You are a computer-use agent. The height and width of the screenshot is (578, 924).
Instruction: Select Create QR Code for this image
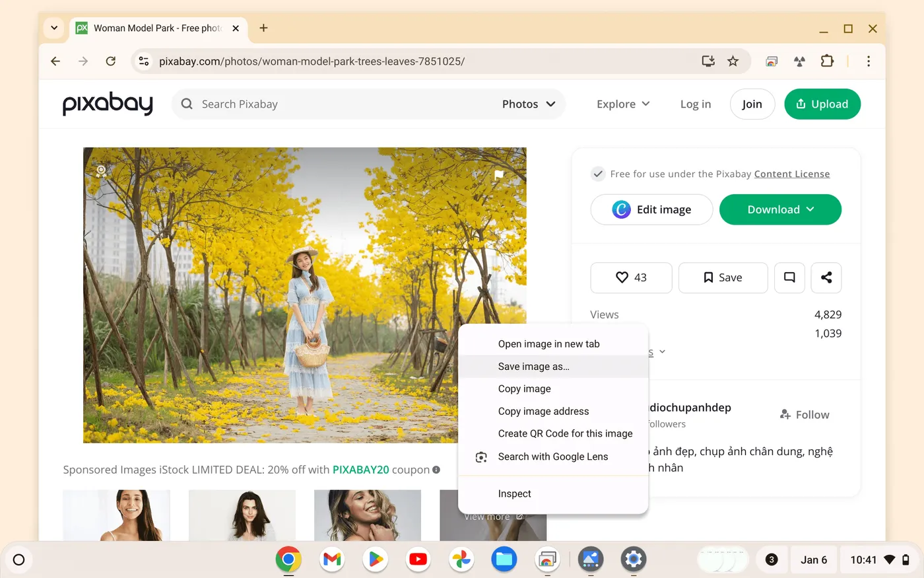point(553,434)
